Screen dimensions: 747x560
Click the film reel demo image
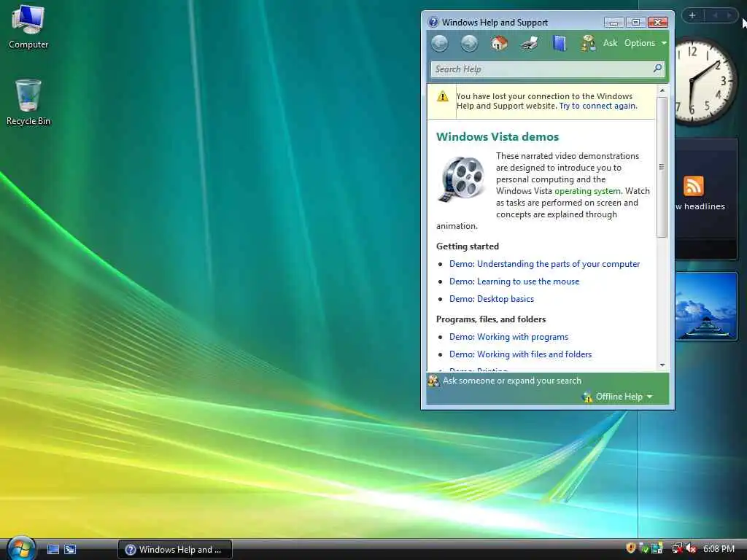click(462, 179)
